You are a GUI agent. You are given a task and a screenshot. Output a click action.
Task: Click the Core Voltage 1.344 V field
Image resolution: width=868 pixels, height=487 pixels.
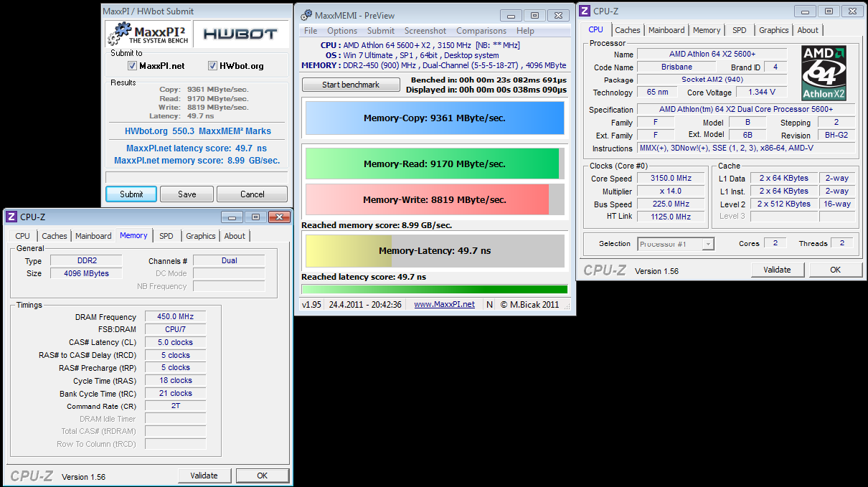[x=760, y=93]
